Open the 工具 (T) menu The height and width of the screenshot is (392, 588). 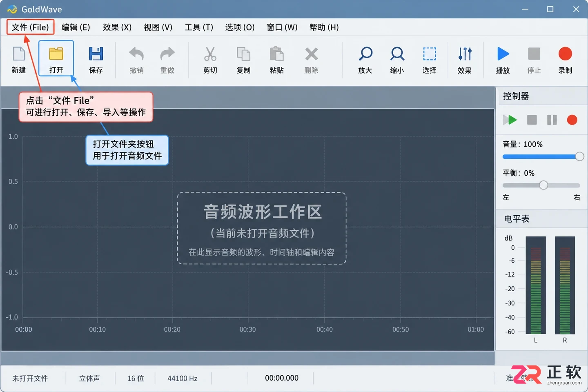tap(199, 27)
